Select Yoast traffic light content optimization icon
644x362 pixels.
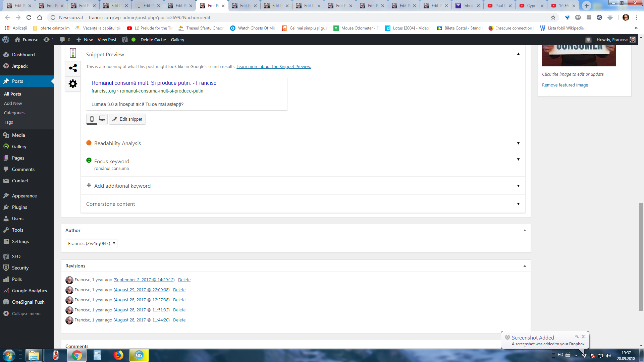tap(73, 53)
